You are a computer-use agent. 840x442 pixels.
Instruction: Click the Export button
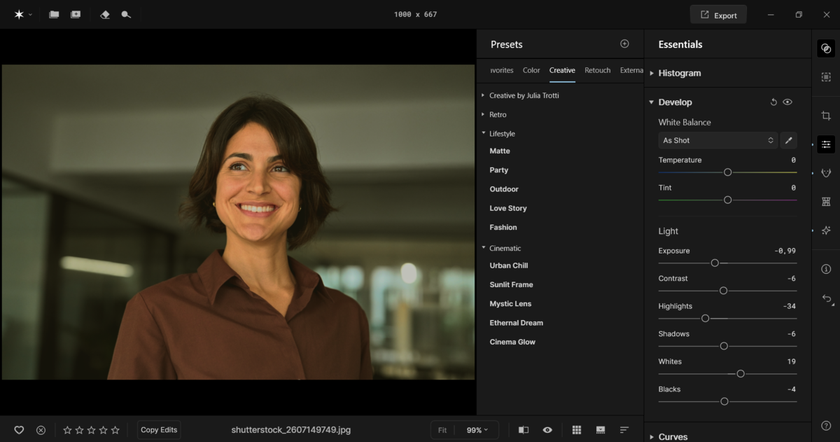click(718, 15)
